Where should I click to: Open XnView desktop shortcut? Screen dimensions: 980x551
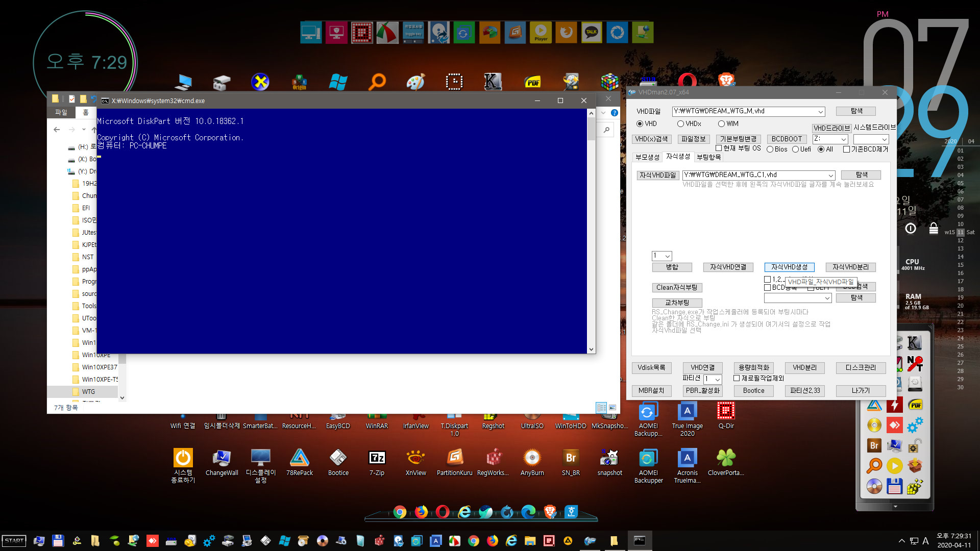click(x=415, y=462)
